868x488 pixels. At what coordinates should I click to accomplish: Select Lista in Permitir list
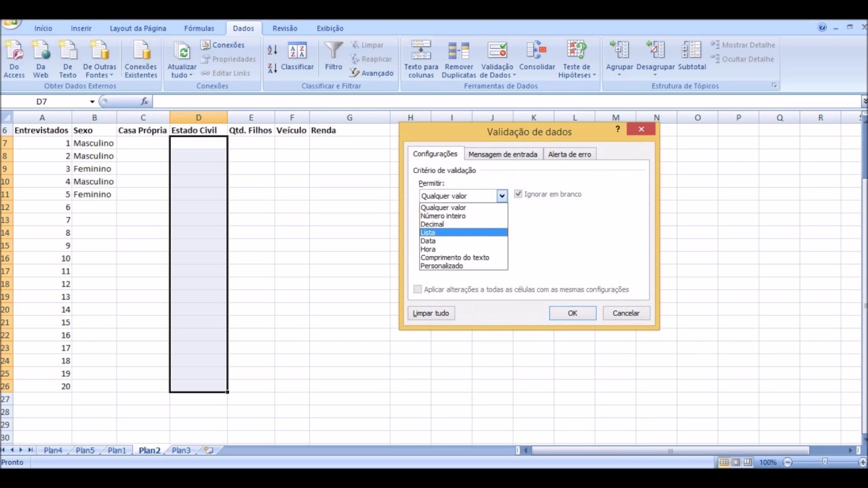click(x=463, y=232)
